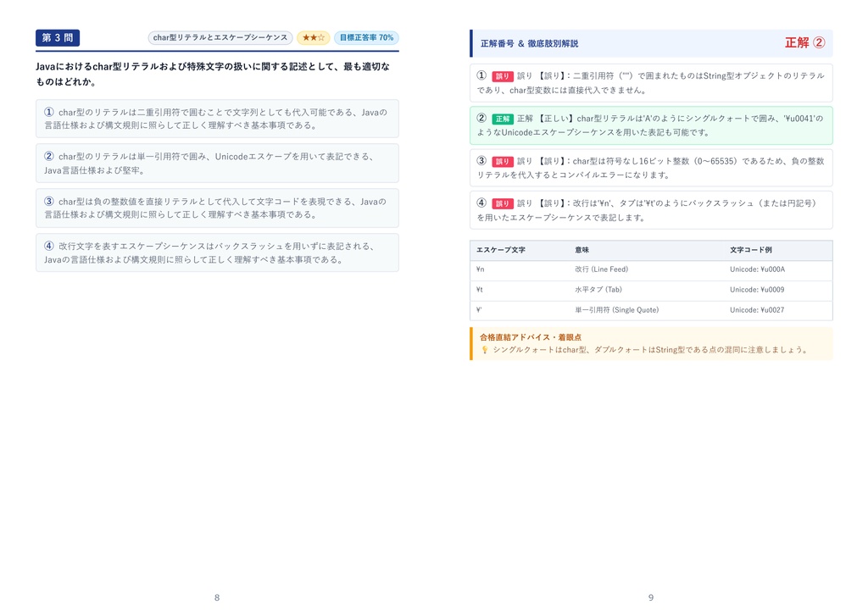Select answer option ④ about 改行文字
The width and height of the screenshot is (868, 616).
217,253
